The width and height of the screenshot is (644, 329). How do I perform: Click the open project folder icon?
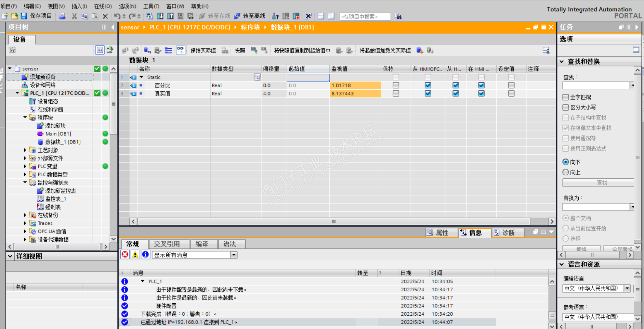pos(14,16)
